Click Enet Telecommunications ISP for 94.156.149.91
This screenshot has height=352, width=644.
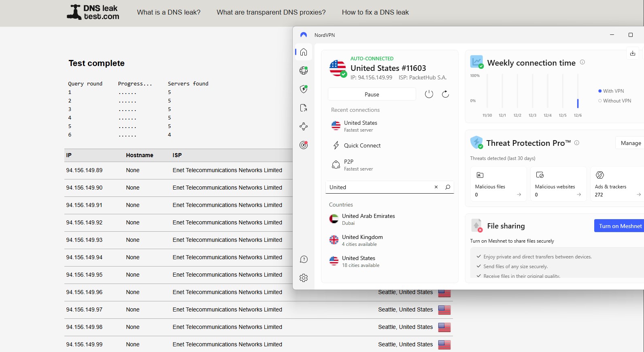tap(227, 205)
